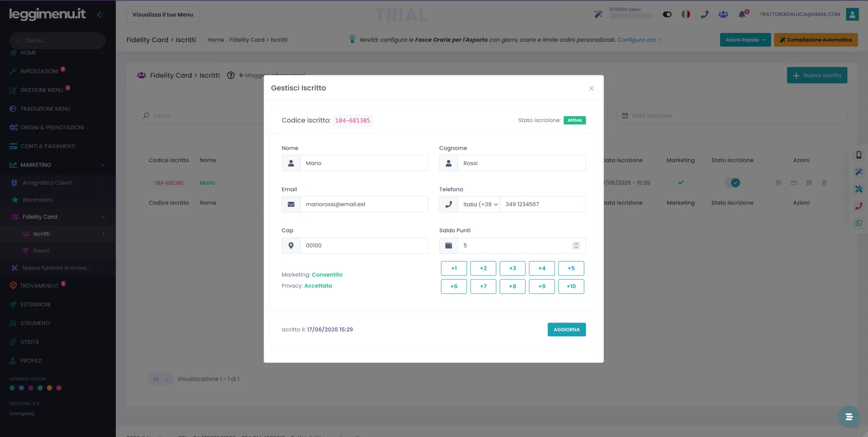Viewport: 868px width, 437px height.
Task: Open the Azioni Rapide dropdown
Action: click(745, 40)
